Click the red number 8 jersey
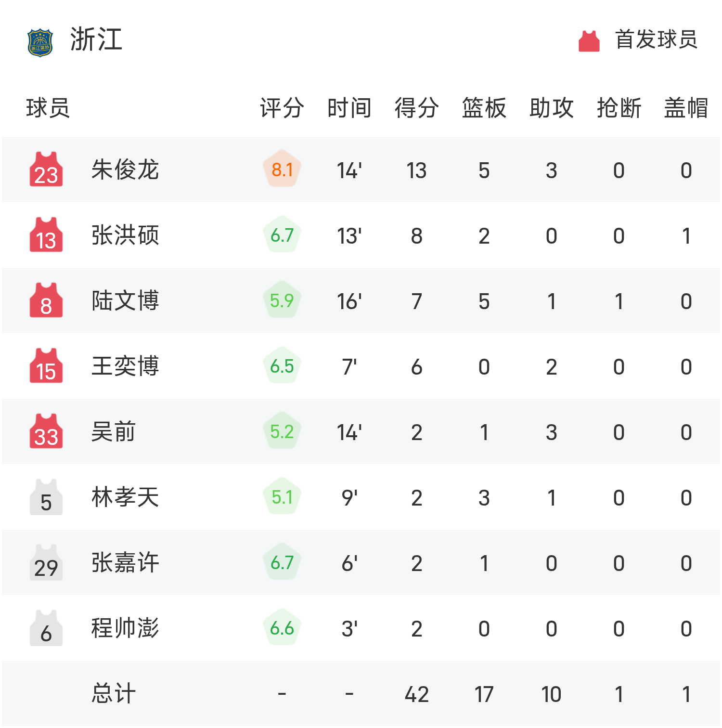Viewport: 722px width, 728px height. [46, 300]
